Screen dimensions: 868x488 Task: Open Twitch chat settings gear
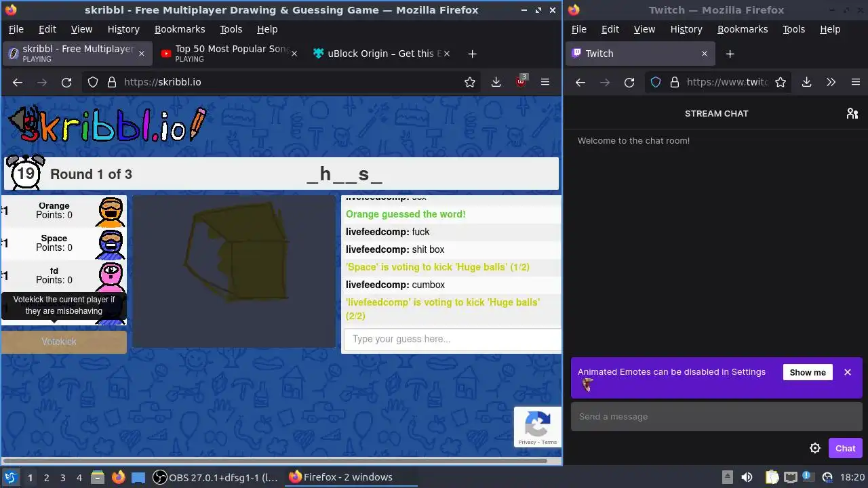click(x=815, y=448)
